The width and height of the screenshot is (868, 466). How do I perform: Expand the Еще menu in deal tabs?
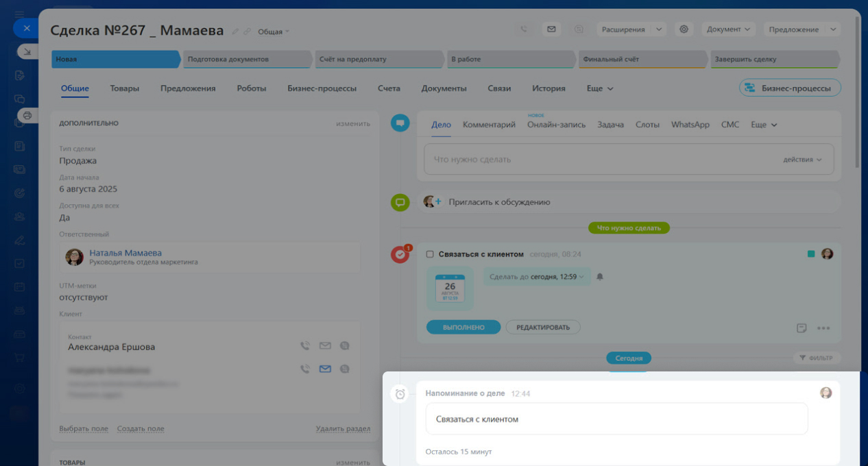click(600, 88)
